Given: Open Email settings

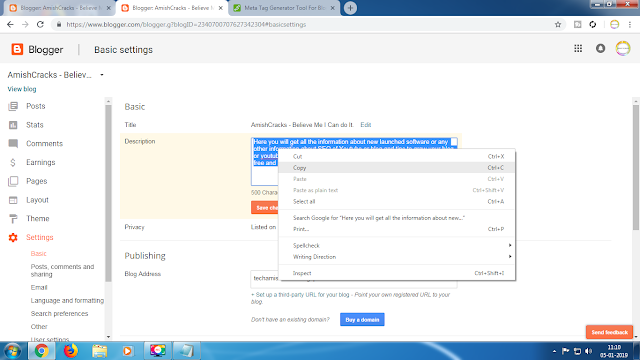Looking at the screenshot, I should (39, 287).
